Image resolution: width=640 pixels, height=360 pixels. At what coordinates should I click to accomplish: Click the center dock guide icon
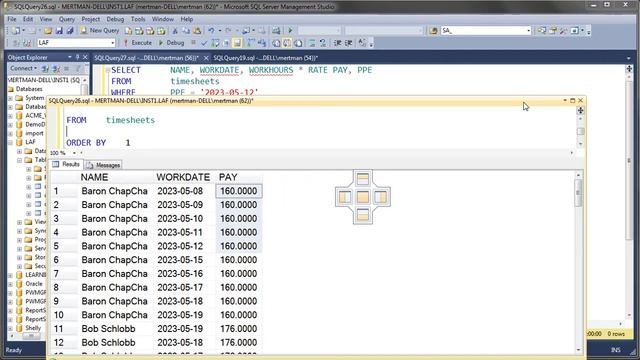point(362,197)
